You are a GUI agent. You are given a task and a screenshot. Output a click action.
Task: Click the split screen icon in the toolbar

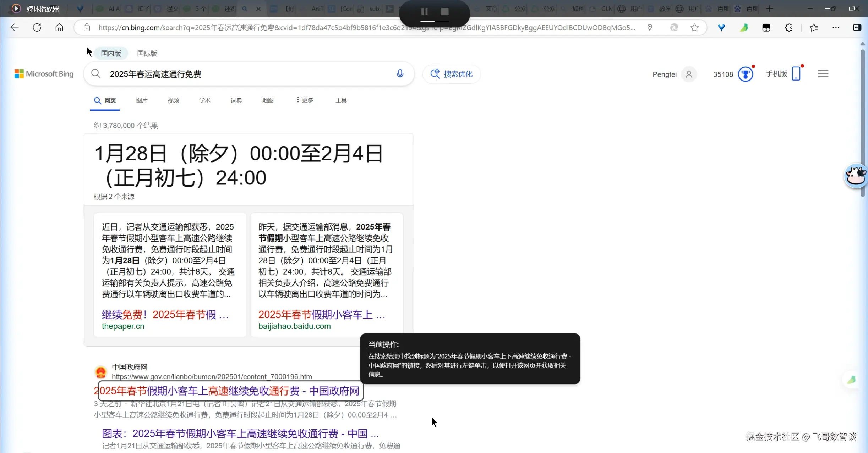[x=857, y=27]
